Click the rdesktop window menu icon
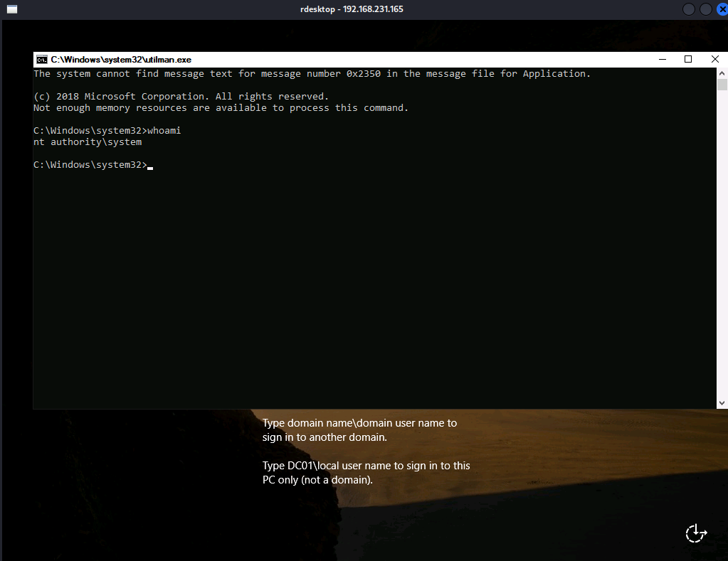This screenshot has height=561, width=728. [x=12, y=9]
